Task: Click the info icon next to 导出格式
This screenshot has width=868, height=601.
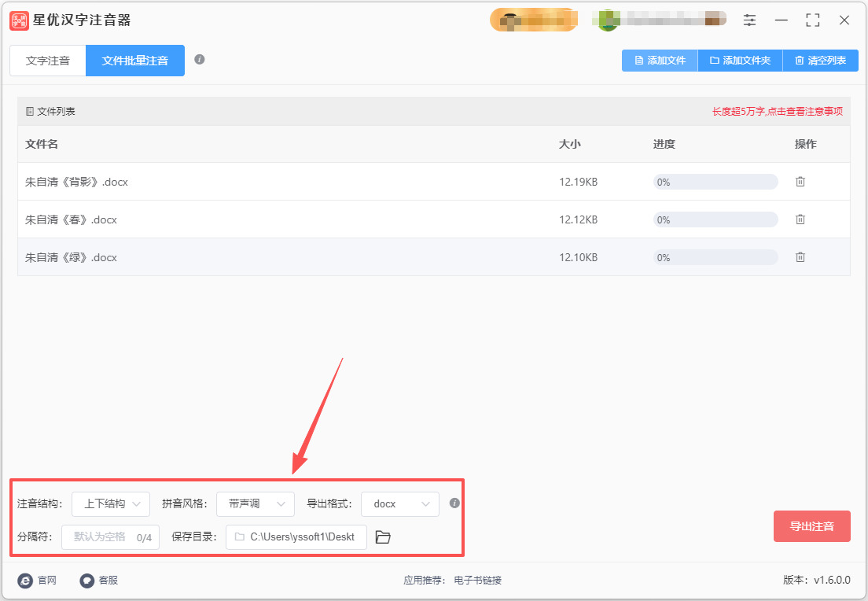Action: (454, 503)
